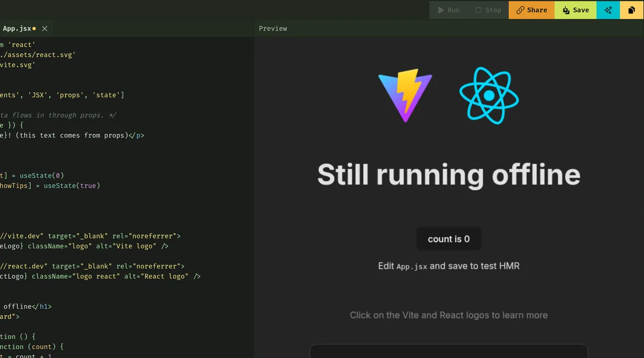Click the code line ending "offline</h1>"

click(x=26, y=307)
